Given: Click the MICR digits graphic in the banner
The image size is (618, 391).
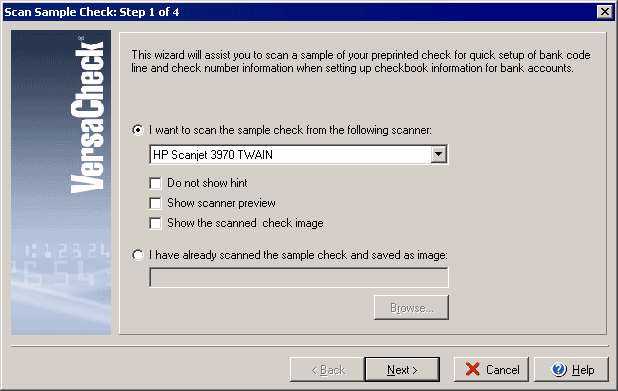Looking at the screenshot, I should coord(61,264).
